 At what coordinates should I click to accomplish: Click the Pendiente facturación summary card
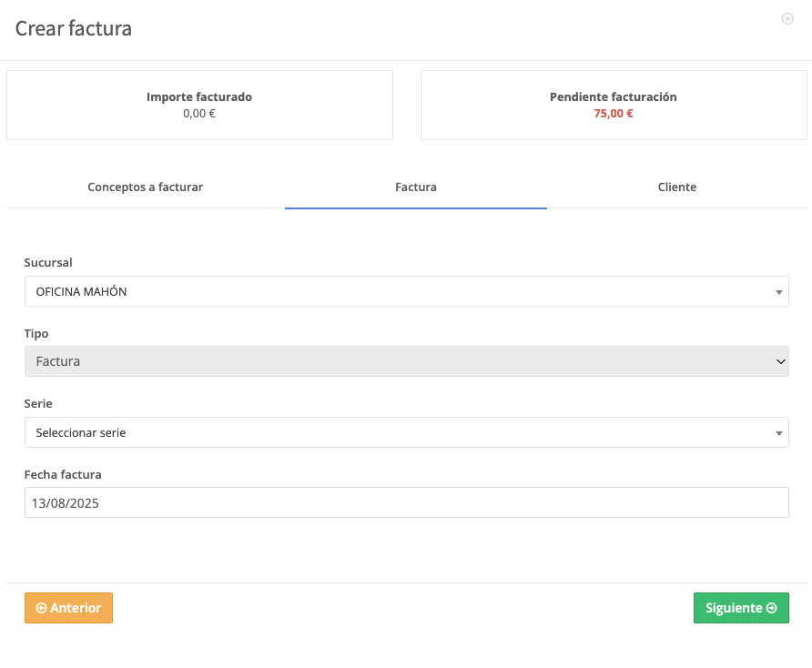[614, 106]
